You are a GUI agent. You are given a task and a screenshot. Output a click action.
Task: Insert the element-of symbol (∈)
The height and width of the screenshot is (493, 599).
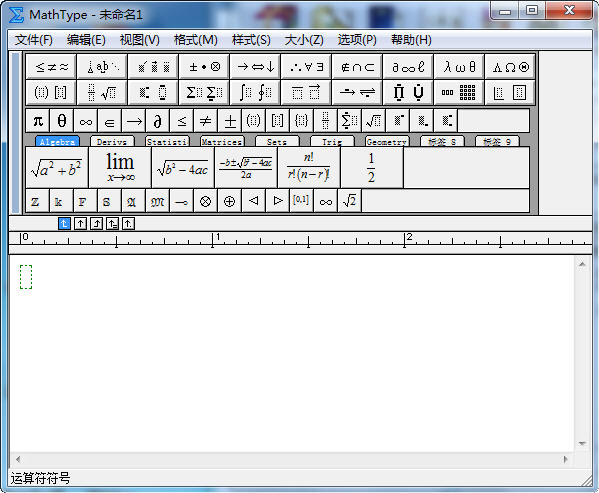click(x=110, y=121)
